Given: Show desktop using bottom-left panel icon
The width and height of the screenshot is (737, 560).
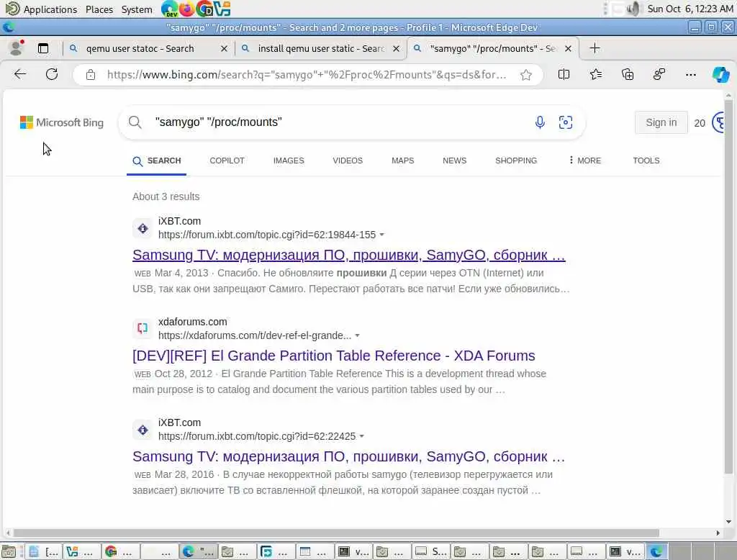Looking at the screenshot, I should (x=8, y=551).
